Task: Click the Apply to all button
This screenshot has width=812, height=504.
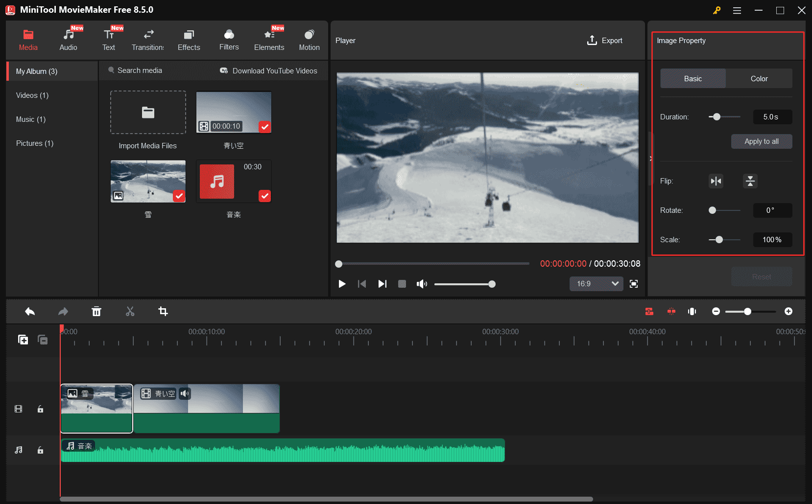Action: pos(761,141)
